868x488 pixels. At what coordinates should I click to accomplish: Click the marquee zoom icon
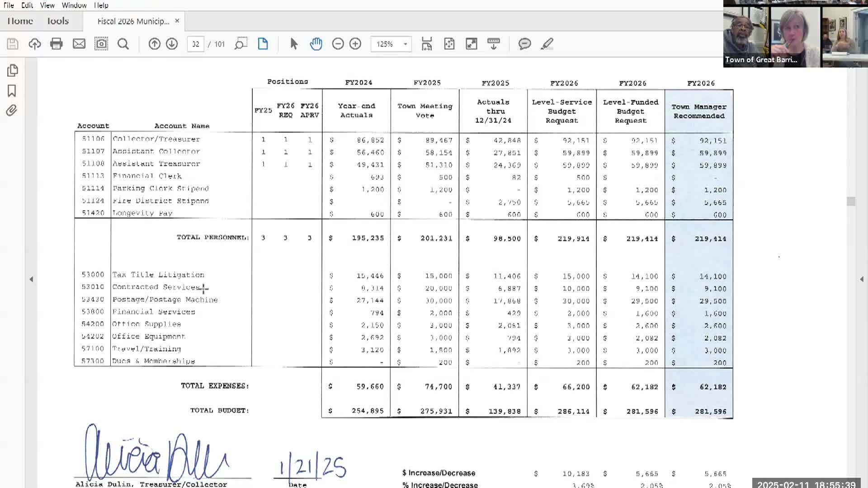241,44
